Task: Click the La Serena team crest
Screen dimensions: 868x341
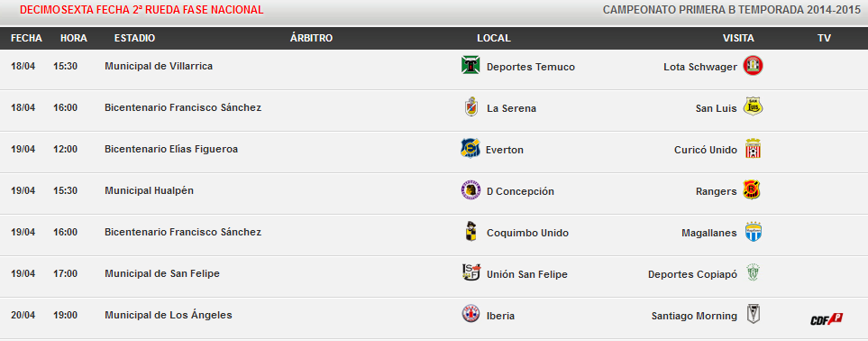Action: pos(471,107)
